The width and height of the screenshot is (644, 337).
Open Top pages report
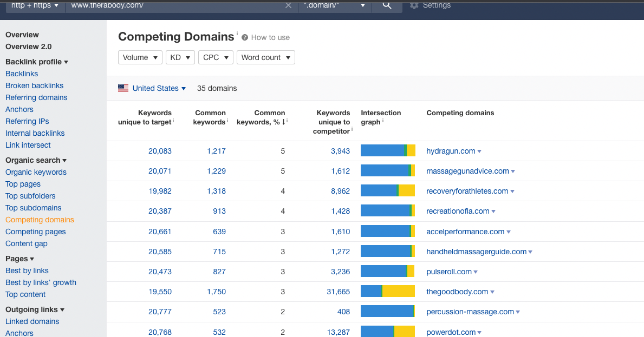pyautogui.click(x=23, y=184)
